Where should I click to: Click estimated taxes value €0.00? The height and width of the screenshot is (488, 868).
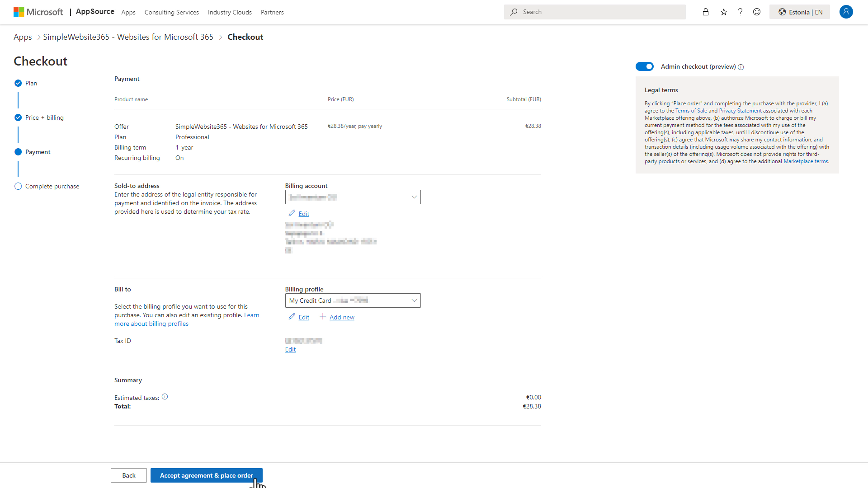(533, 397)
